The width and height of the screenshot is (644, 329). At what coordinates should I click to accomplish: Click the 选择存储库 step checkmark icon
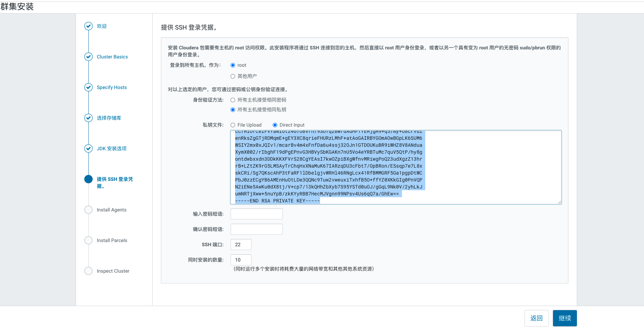[x=88, y=118]
